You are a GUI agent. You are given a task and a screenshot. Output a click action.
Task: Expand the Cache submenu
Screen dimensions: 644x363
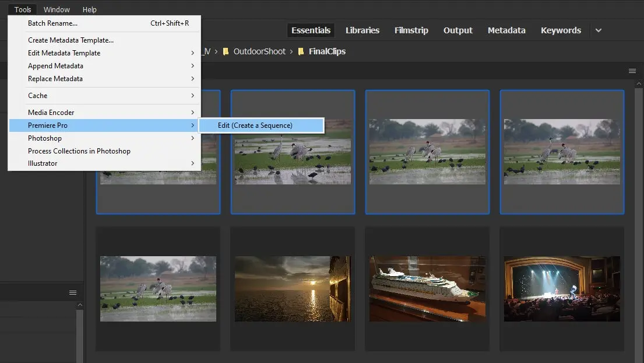click(37, 95)
